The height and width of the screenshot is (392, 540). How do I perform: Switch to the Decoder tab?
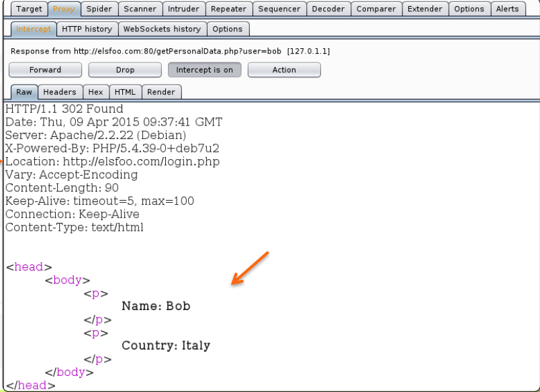click(x=328, y=9)
